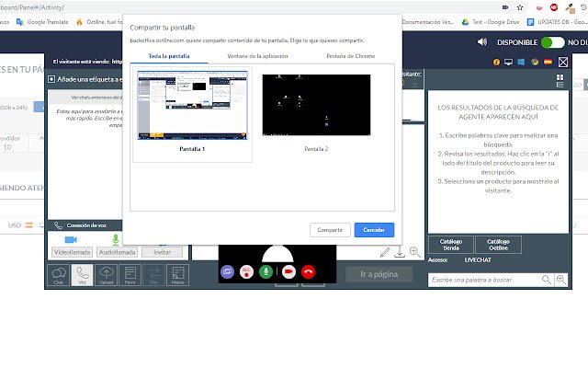Click the Chrome browser icon in the visitor bar
This screenshot has height=368, width=588.
(x=535, y=62)
